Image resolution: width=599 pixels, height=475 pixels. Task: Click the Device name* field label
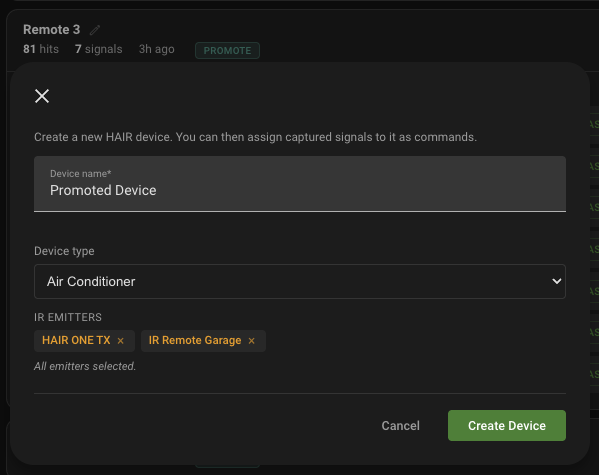(81, 173)
